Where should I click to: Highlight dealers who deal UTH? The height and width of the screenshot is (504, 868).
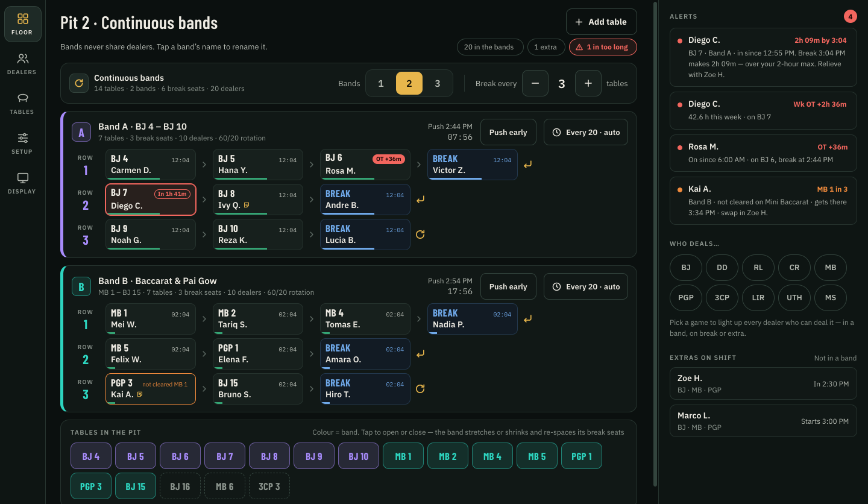click(794, 297)
